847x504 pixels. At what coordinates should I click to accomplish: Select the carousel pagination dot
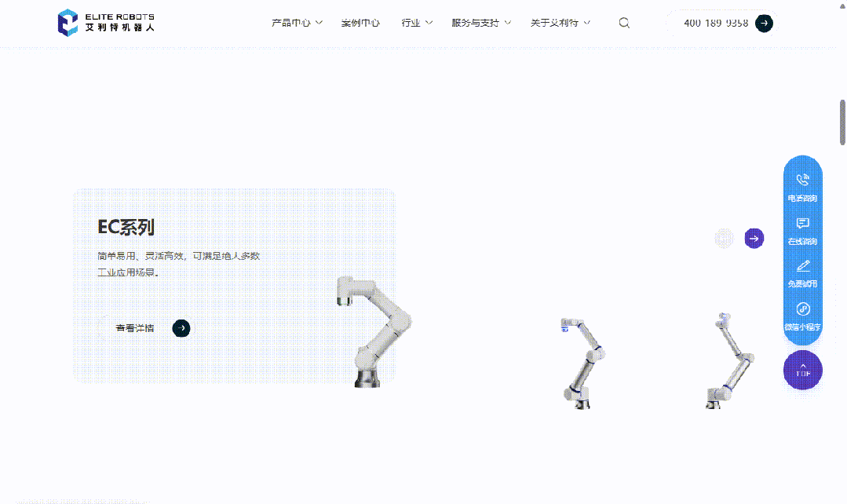click(x=724, y=238)
